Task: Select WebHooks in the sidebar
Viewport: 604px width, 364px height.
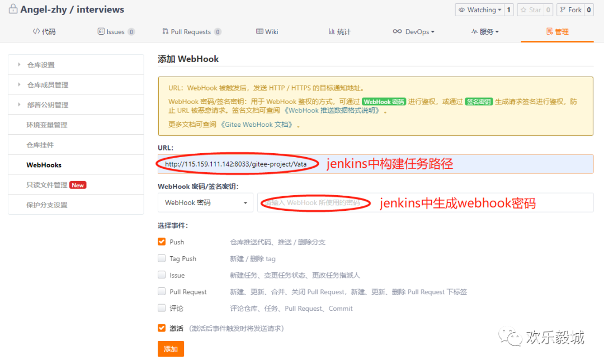Action: coord(76,165)
